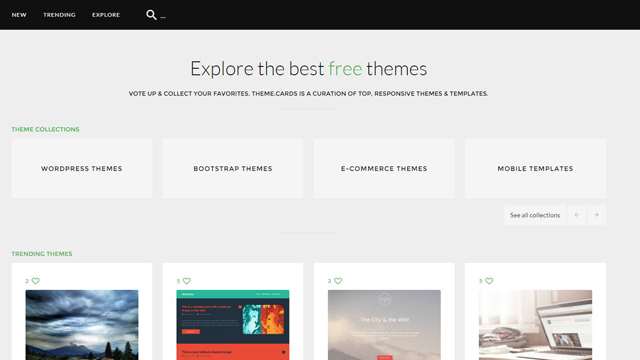640x360 pixels.
Task: Open the NEW menu item
Action: pos(19,15)
